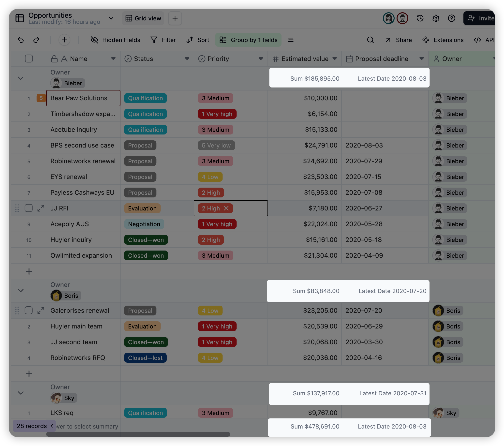
Task: Open the Group by 1 fields menu
Action: coord(248,40)
